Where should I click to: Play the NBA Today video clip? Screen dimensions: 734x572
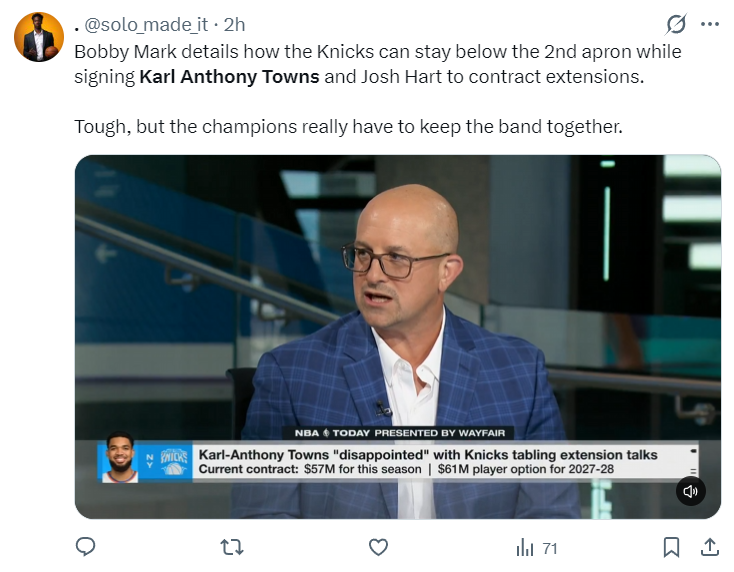pyautogui.click(x=398, y=337)
